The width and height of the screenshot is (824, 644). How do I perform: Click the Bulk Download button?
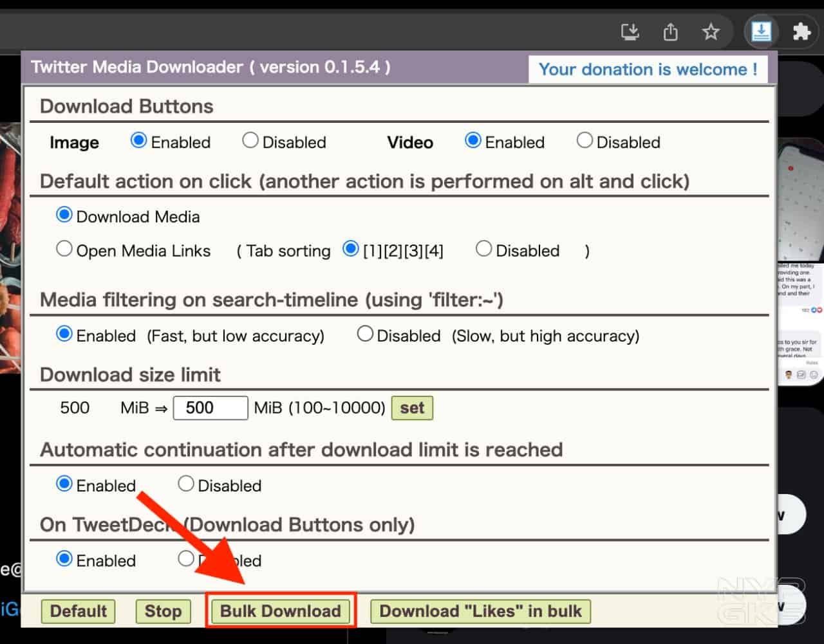(x=281, y=611)
